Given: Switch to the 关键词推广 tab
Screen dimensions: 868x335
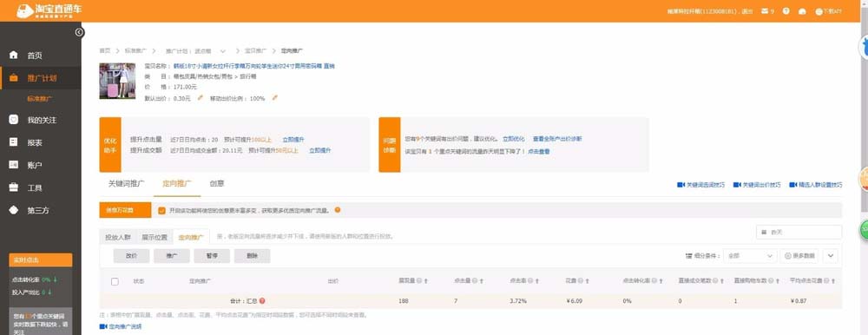Looking at the screenshot, I should (x=126, y=183).
